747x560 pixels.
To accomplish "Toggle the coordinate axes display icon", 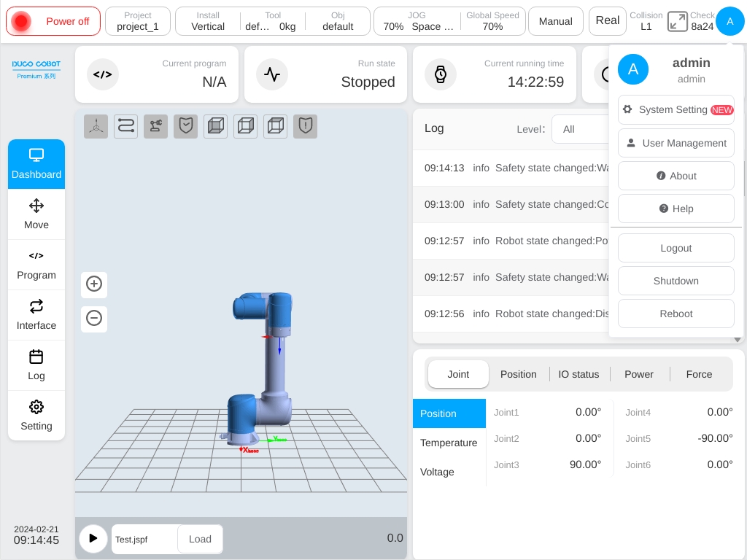I will 96,126.
